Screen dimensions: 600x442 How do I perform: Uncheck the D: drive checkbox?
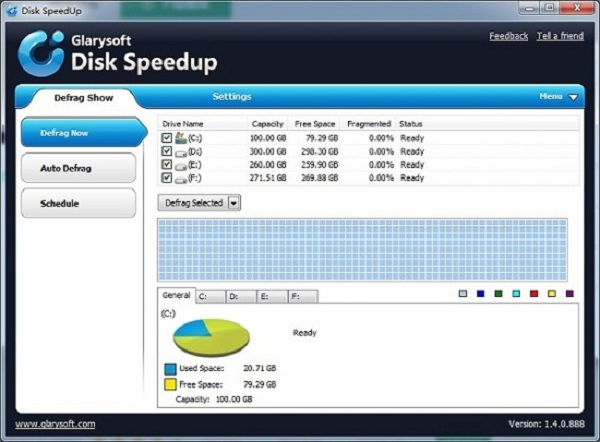coord(166,151)
